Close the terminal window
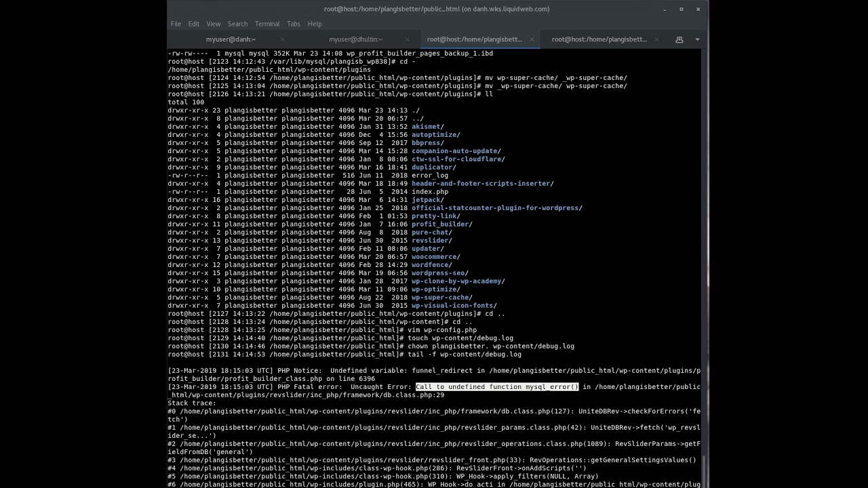Screen dimensions: 868x488 pyautogui.click(x=698, y=9)
